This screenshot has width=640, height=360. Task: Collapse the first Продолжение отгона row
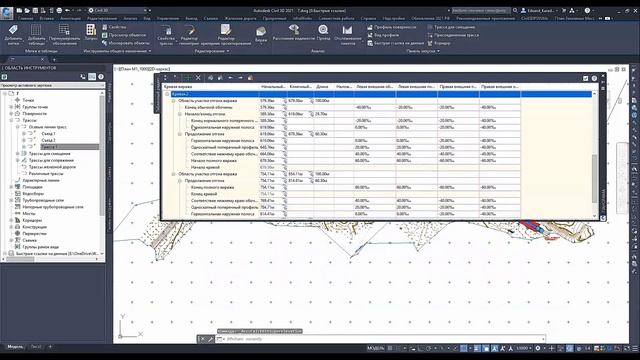pos(180,134)
